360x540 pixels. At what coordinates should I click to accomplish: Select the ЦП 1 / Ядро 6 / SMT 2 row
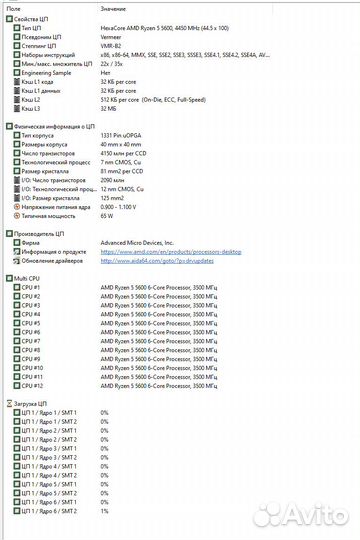click(x=61, y=511)
